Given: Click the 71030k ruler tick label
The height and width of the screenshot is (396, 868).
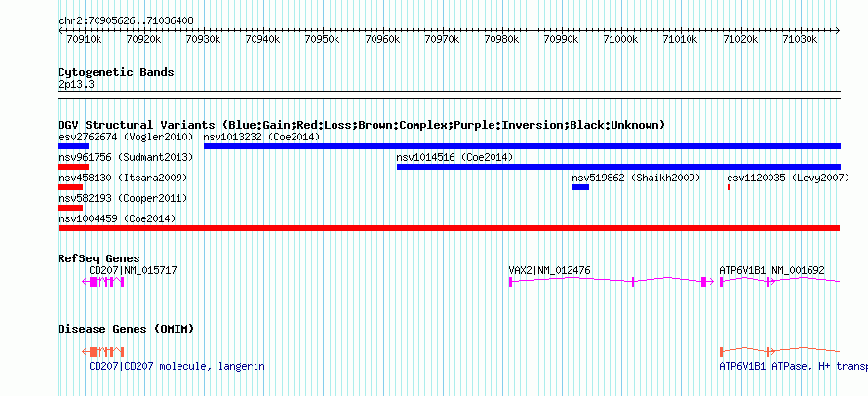Looking at the screenshot, I should point(801,39).
